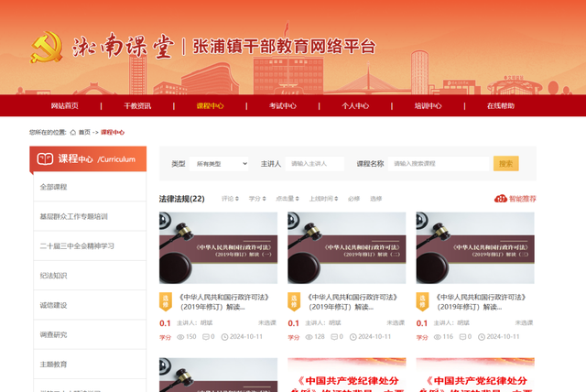This screenshot has height=392, width=586.
Task: Go to 个人中心 in navigation bar
Action: (x=355, y=106)
